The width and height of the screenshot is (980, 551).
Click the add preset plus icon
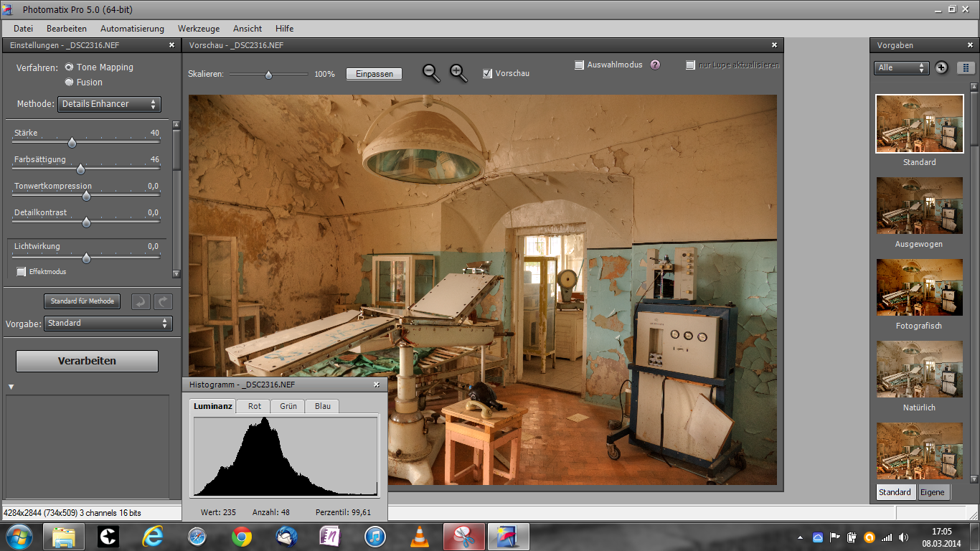(x=941, y=67)
